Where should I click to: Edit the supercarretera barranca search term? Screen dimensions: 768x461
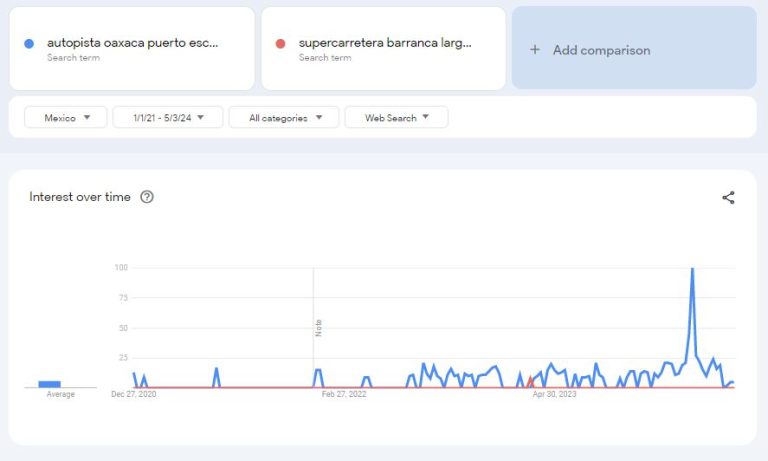(384, 44)
